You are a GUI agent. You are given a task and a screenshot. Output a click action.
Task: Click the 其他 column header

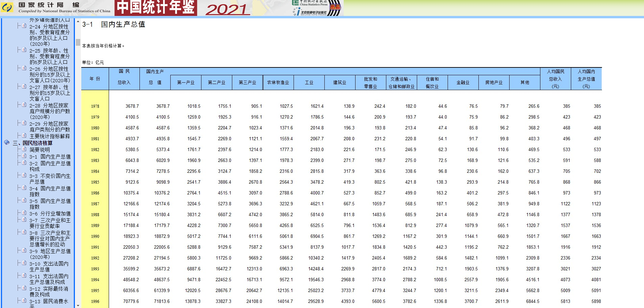[x=525, y=82]
